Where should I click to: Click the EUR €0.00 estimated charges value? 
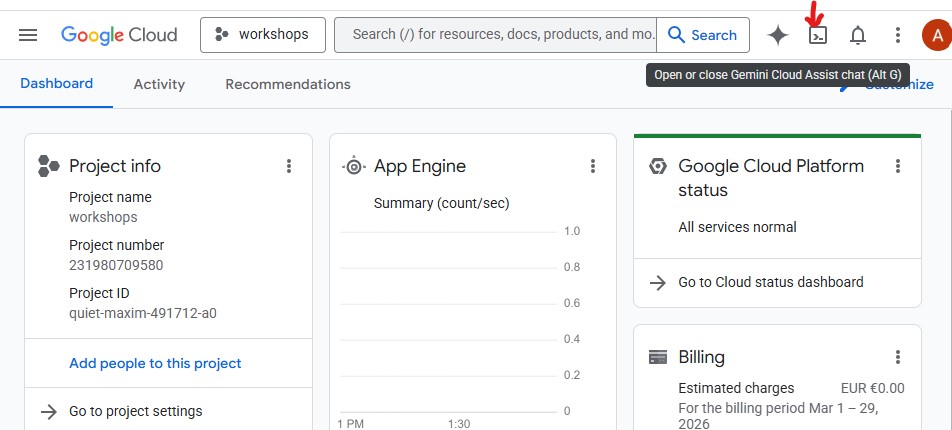coord(872,388)
